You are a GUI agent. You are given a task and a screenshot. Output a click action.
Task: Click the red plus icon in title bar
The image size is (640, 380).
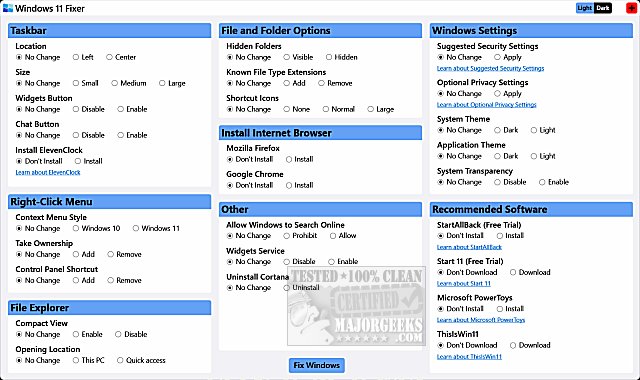pyautogui.click(x=631, y=8)
